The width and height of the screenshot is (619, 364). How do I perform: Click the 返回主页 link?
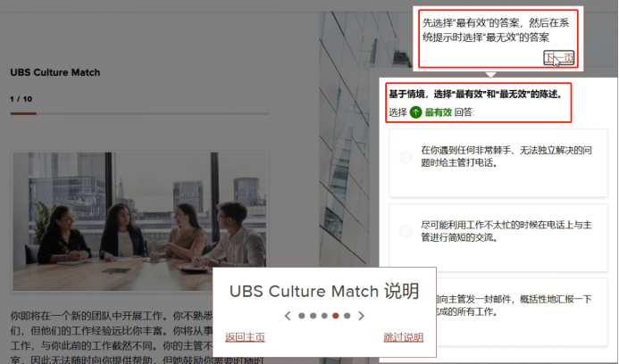click(245, 337)
